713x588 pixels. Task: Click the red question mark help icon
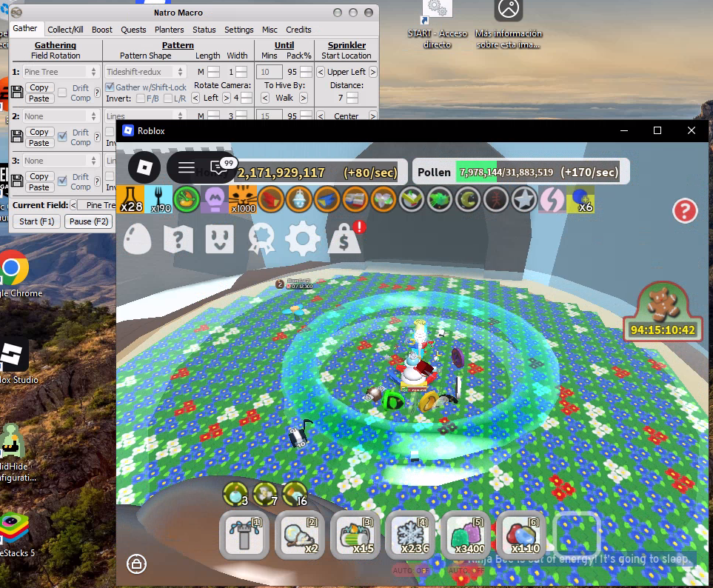tap(685, 210)
